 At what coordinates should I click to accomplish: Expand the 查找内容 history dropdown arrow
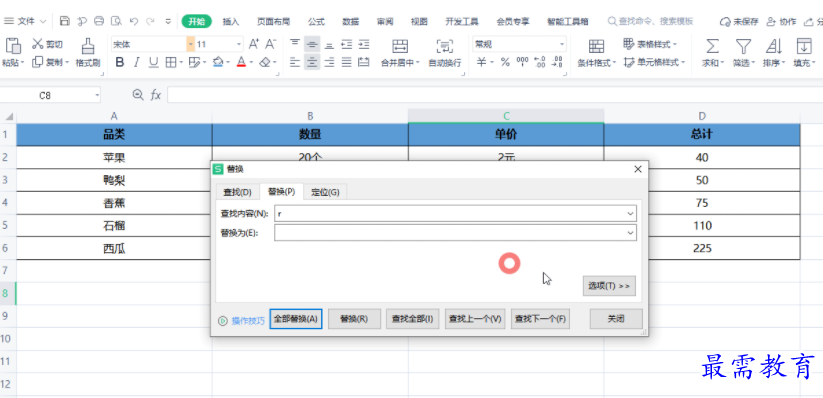(x=630, y=214)
